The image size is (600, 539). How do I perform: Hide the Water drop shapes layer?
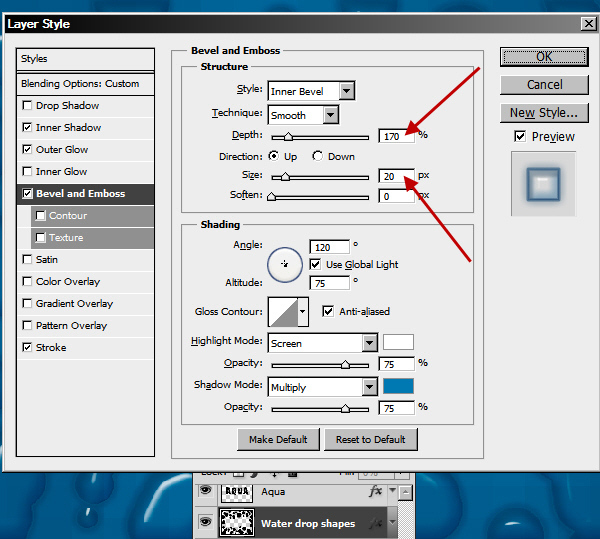click(x=206, y=523)
